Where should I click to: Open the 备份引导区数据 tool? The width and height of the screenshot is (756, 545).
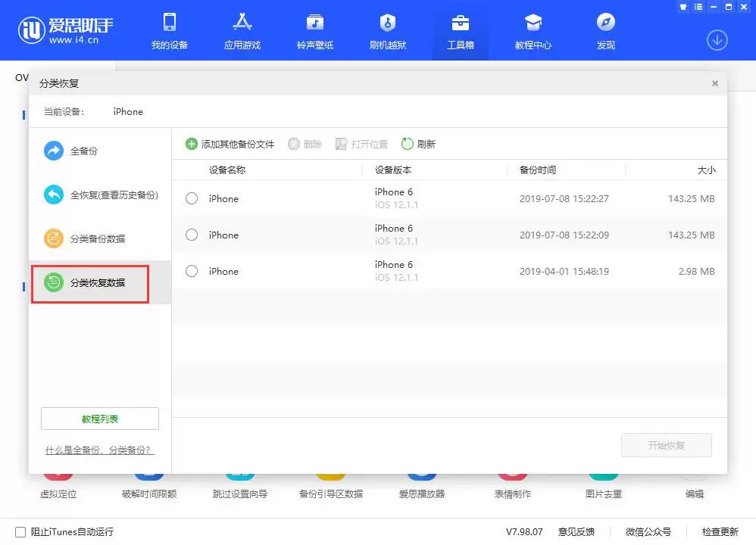click(x=331, y=487)
